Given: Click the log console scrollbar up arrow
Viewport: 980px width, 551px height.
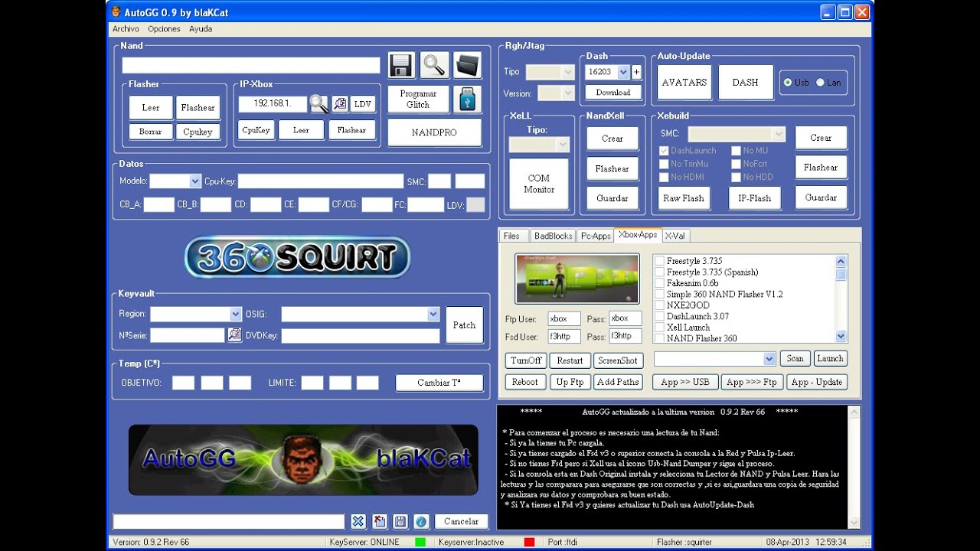Looking at the screenshot, I should tap(854, 413).
